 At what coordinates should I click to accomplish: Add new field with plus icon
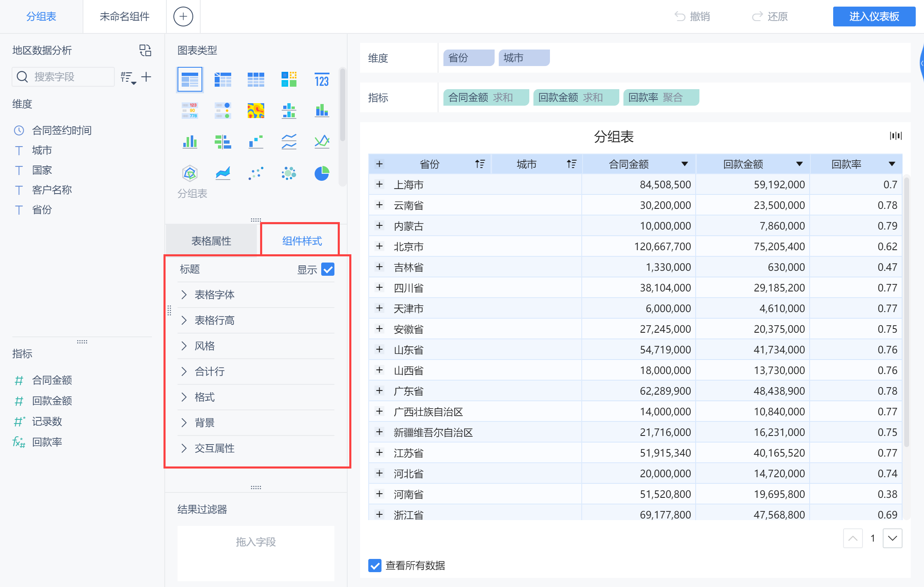pos(146,77)
